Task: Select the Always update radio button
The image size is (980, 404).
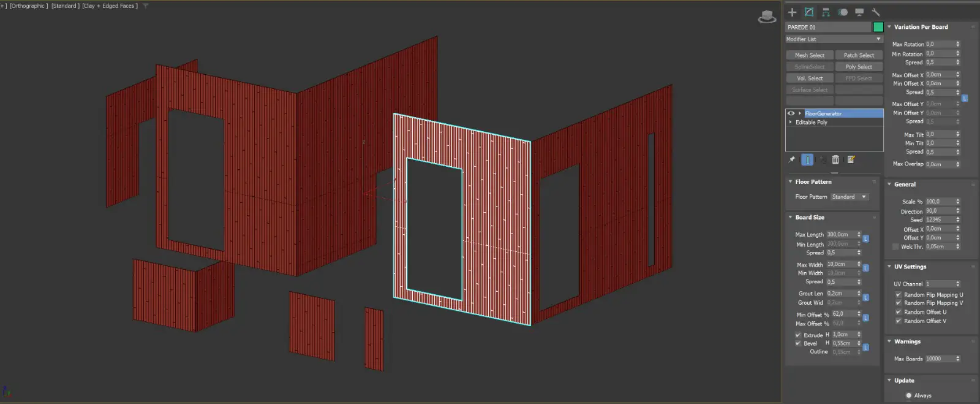Action: 909,395
